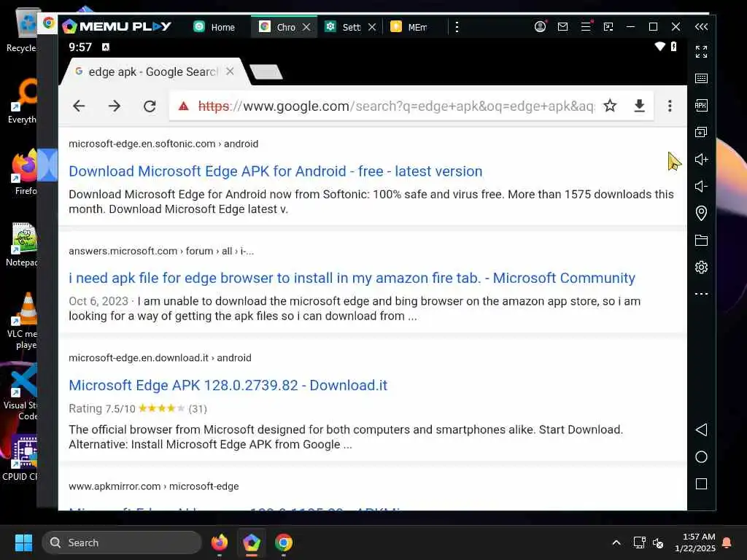Click the MEmu Play taskbar icon
The height and width of the screenshot is (560, 747).
pos(252,542)
